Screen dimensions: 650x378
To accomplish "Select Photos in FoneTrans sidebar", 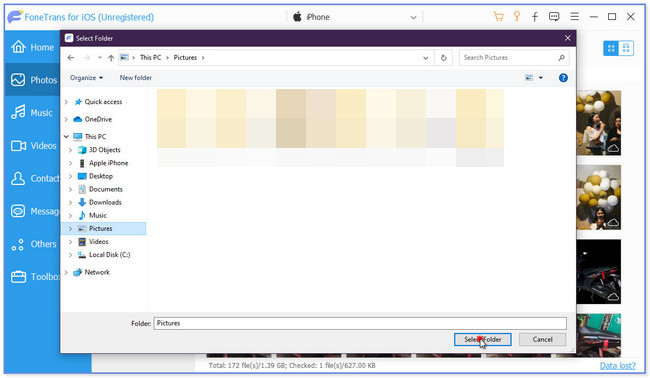I will pos(33,80).
